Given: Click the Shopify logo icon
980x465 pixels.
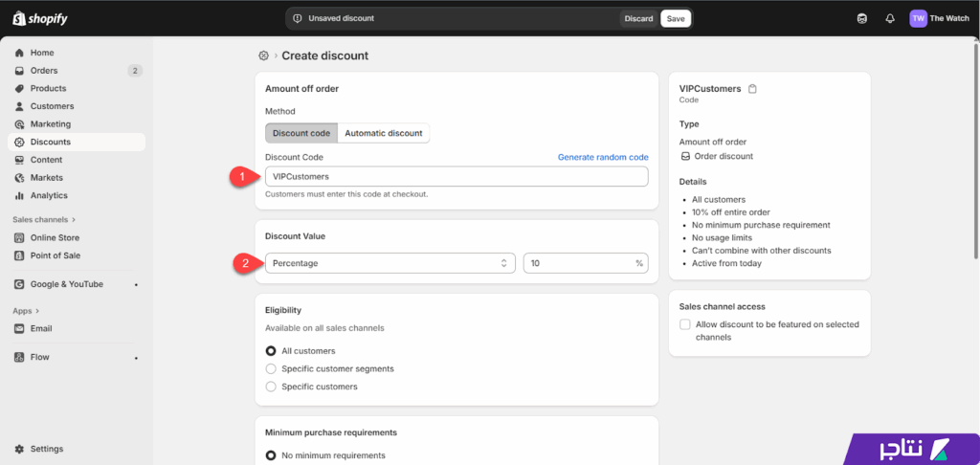Looking at the screenshot, I should [18, 18].
